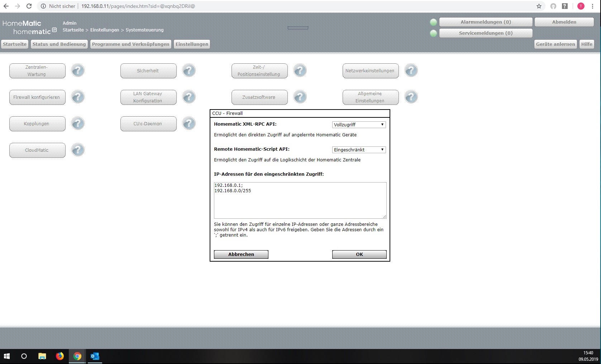Click Geräte anlernen menu button
601x364 pixels.
555,44
